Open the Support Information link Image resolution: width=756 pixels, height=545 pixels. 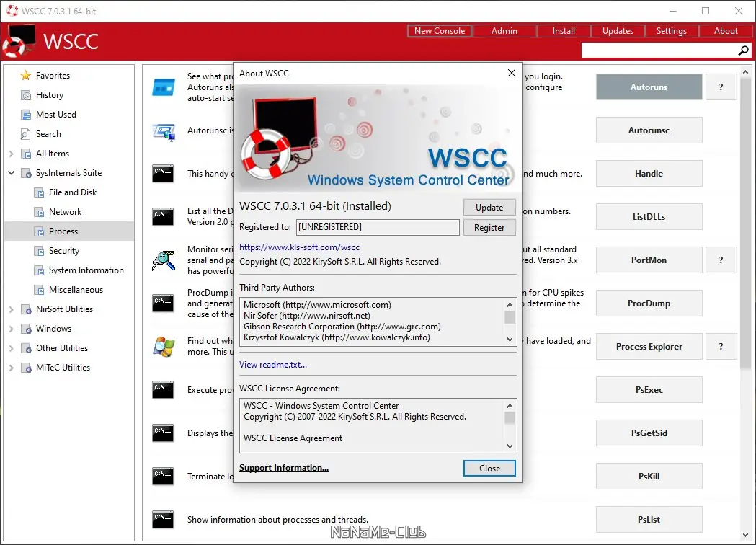[283, 468]
